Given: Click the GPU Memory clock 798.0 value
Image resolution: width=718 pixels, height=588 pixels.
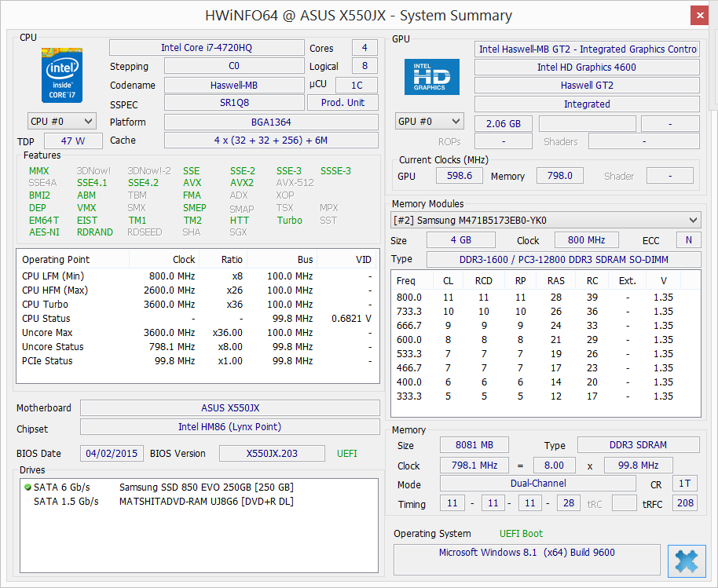Looking at the screenshot, I should (559, 176).
